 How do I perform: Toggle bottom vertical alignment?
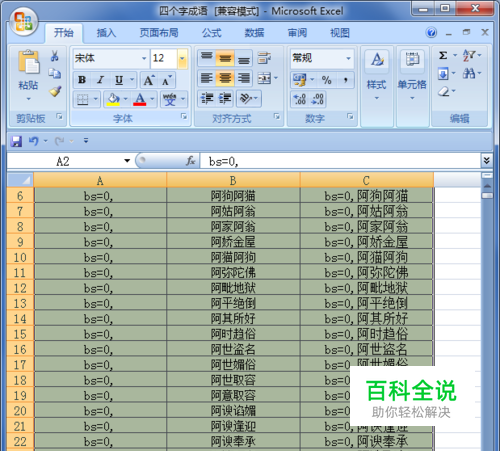coord(244,58)
